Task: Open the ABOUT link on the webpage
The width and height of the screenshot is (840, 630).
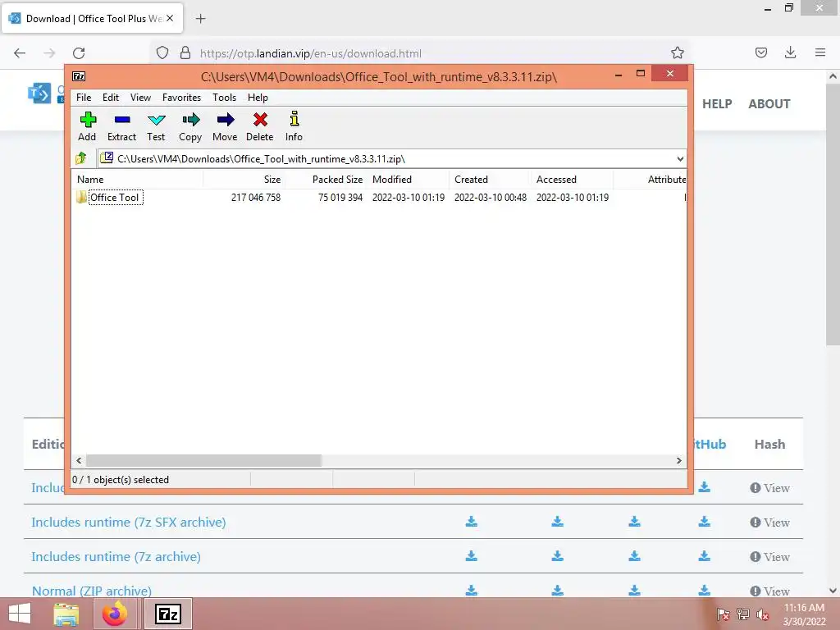Action: click(x=769, y=104)
